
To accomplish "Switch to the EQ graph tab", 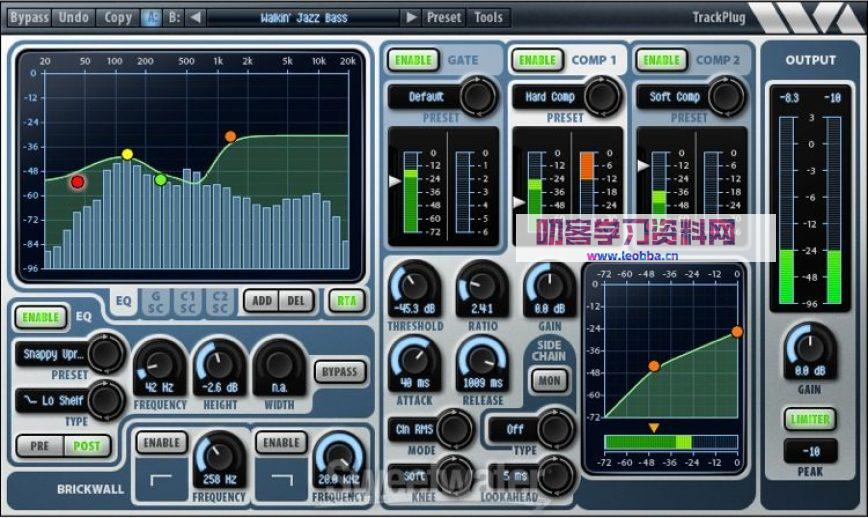I will tap(123, 302).
